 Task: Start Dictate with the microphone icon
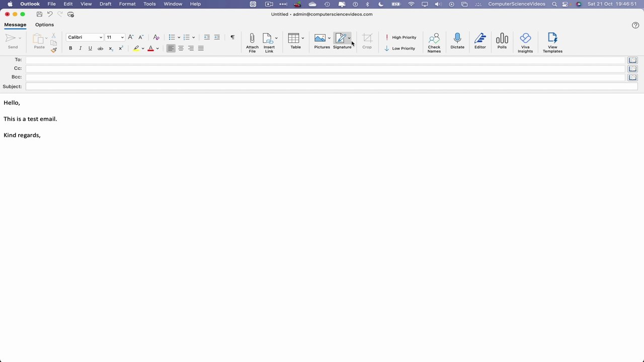[x=457, y=38]
